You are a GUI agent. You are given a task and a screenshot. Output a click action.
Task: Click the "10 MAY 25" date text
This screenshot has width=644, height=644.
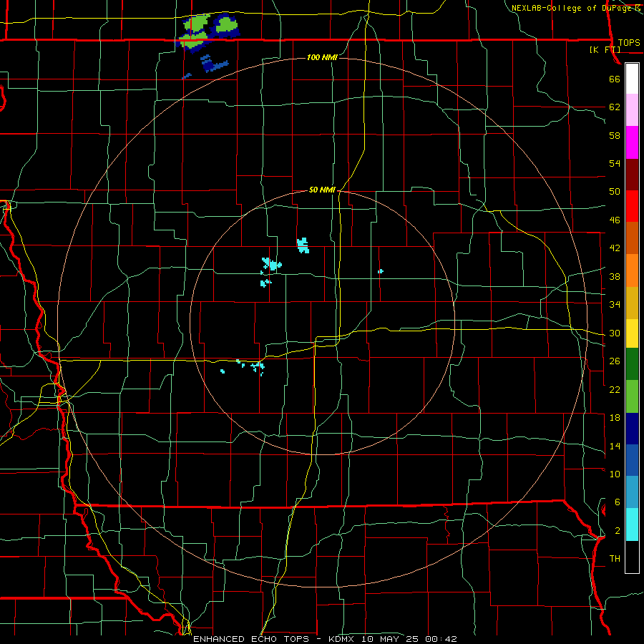pos(391,639)
